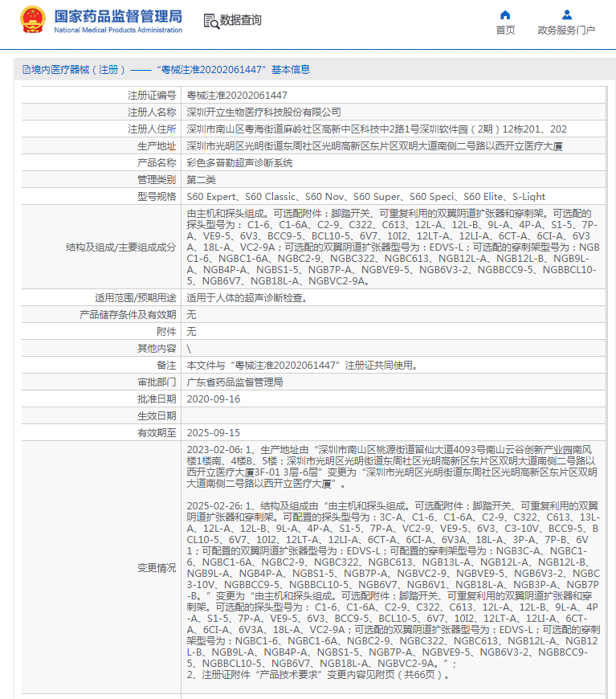Select the 变更情况 label cell
This screenshot has height=699, width=616.
click(101, 568)
